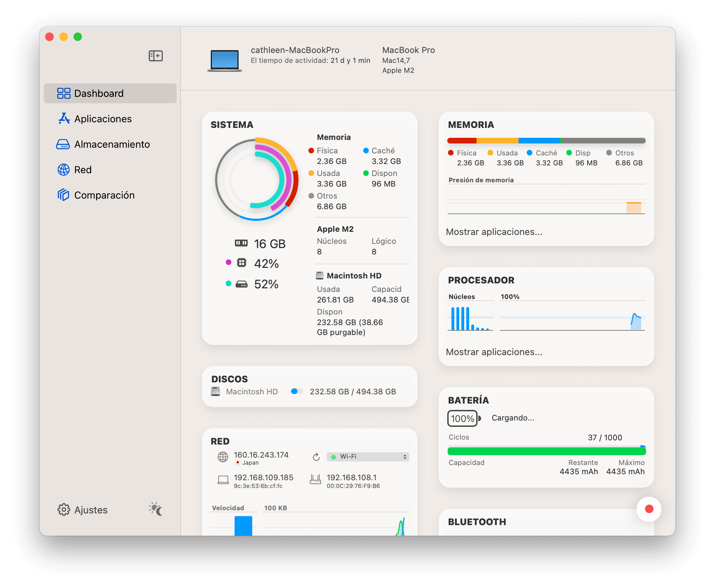Viewport: 715px width, 588px height.
Task: Click the laptop icon beside local IP
Action: (x=223, y=480)
